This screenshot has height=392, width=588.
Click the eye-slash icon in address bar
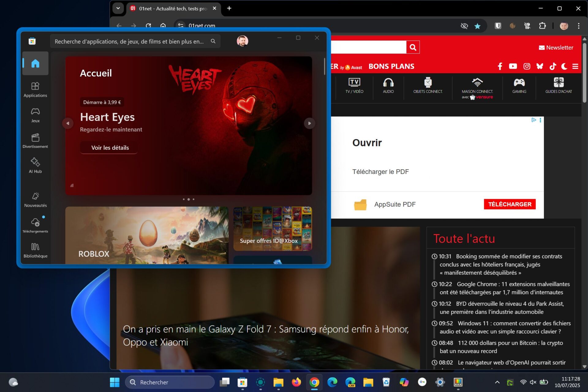[464, 26]
